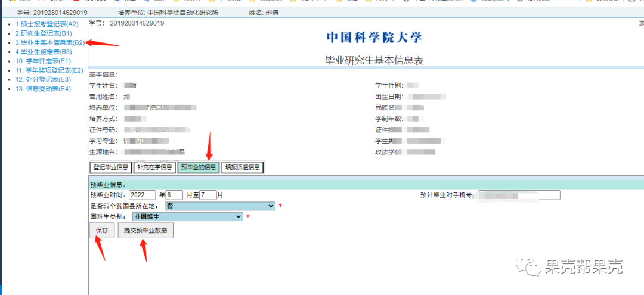Click the 保存 button
Screen dimensions: 644x295
pos(102,231)
